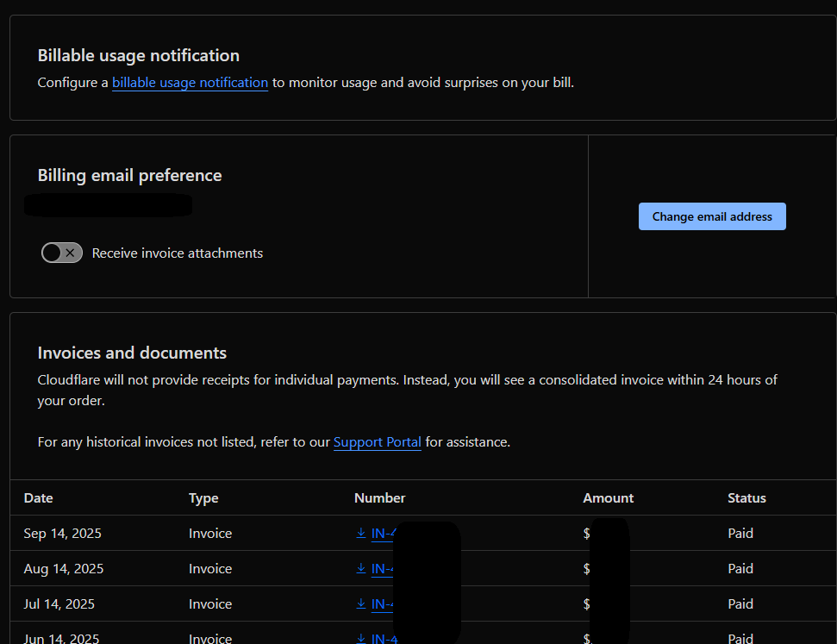Open the Jul 14, 2025 invoice number link
This screenshot has width=837, height=644.
coord(382,604)
